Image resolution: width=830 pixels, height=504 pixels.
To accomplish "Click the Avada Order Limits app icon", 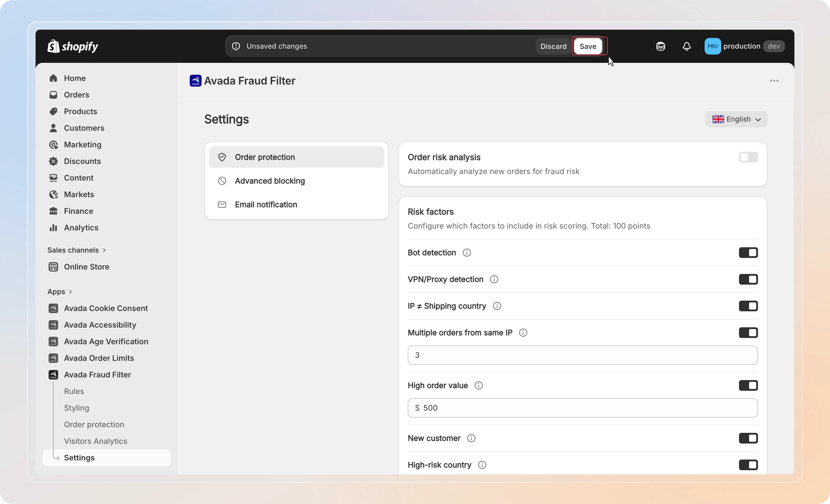I will tap(53, 358).
